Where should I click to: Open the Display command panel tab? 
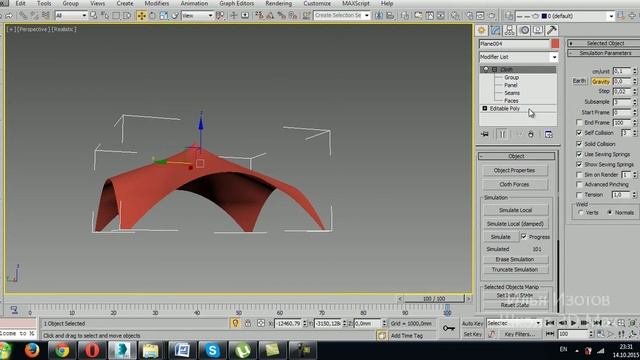tap(538, 30)
